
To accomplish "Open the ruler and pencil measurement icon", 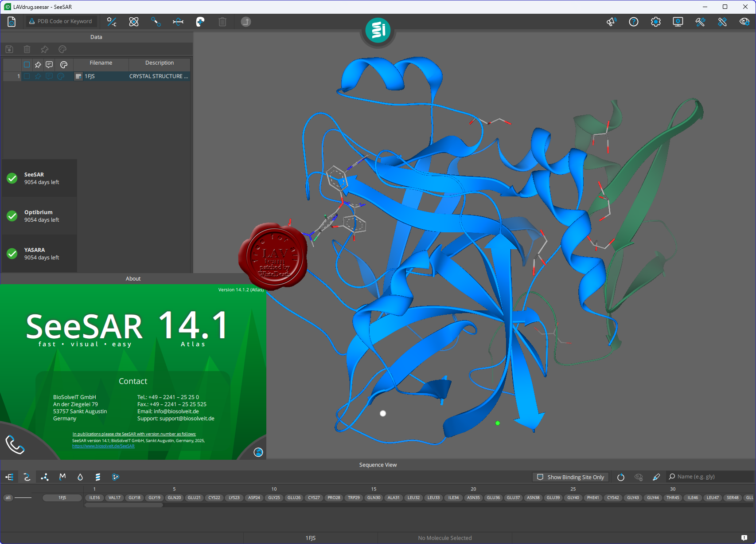I will pyautogui.click(x=722, y=21).
